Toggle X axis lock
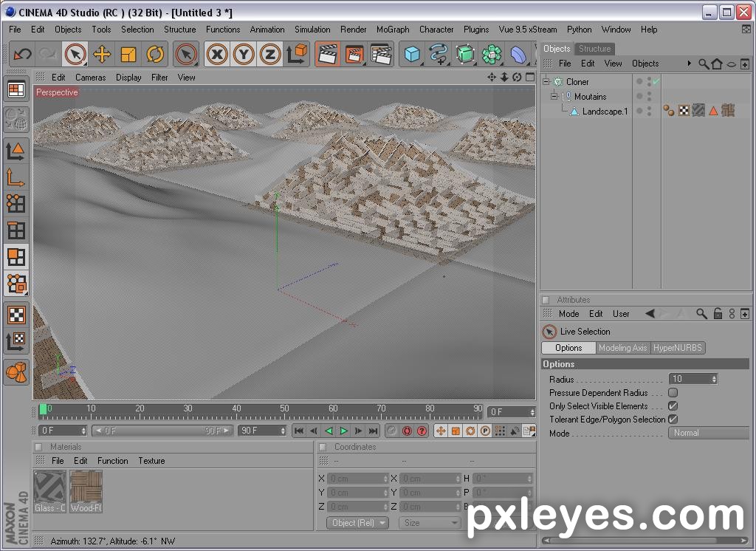 (218, 54)
